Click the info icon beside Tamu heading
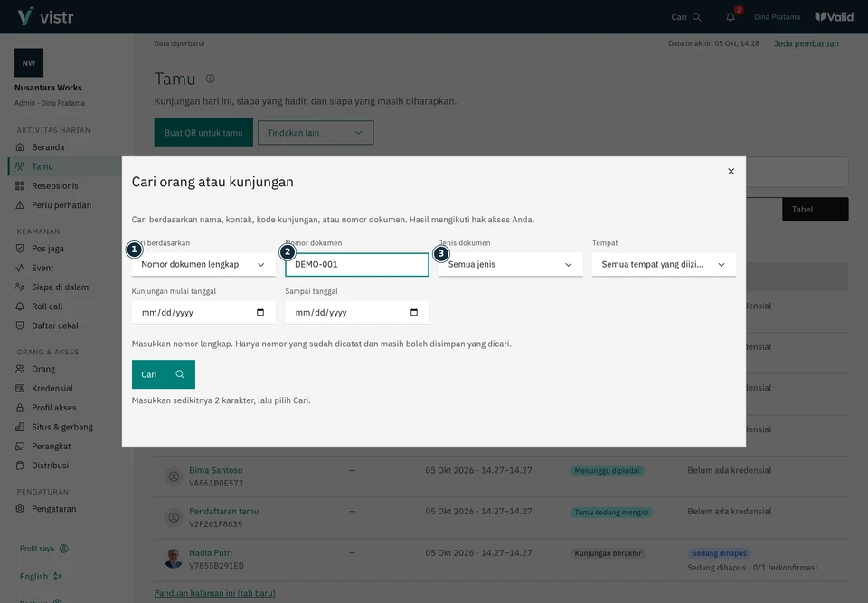 (x=211, y=79)
